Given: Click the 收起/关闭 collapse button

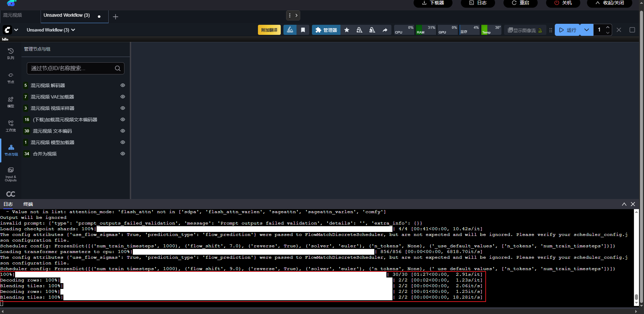Looking at the screenshot, I should [x=609, y=3].
